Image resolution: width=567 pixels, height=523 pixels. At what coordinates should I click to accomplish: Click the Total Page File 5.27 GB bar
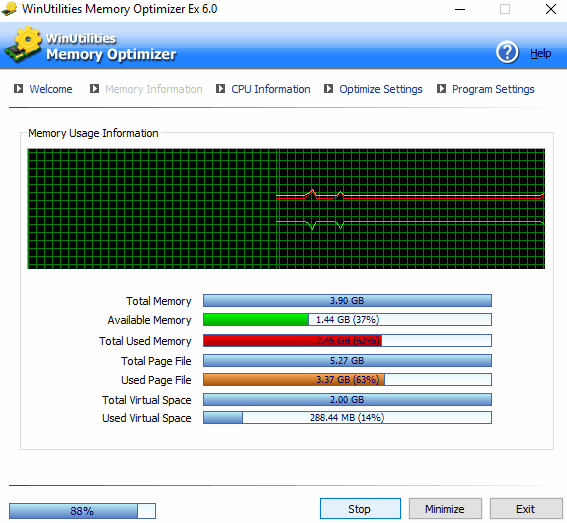coord(347,361)
